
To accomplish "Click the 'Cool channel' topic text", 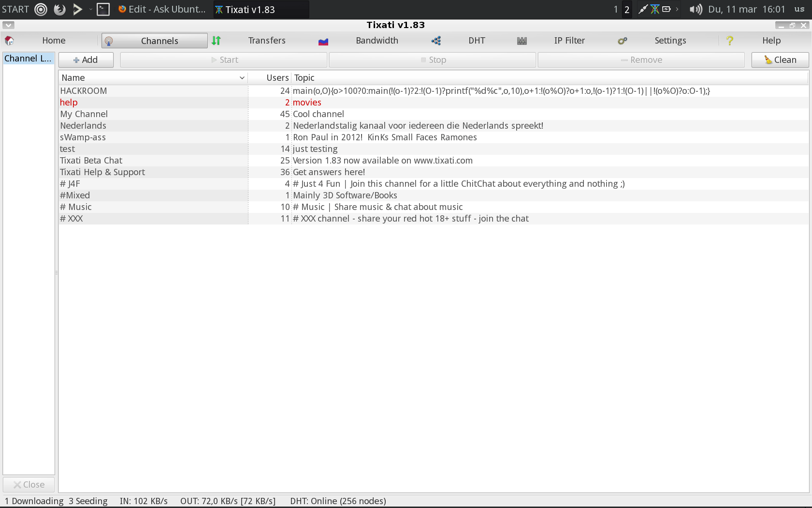I will point(319,114).
